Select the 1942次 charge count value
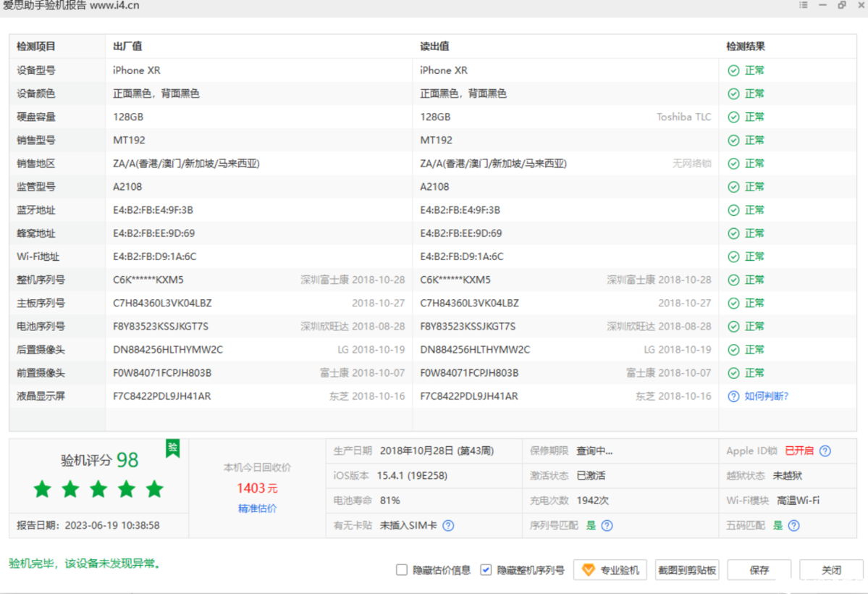Image resolution: width=868 pixels, height=594 pixels. point(592,501)
